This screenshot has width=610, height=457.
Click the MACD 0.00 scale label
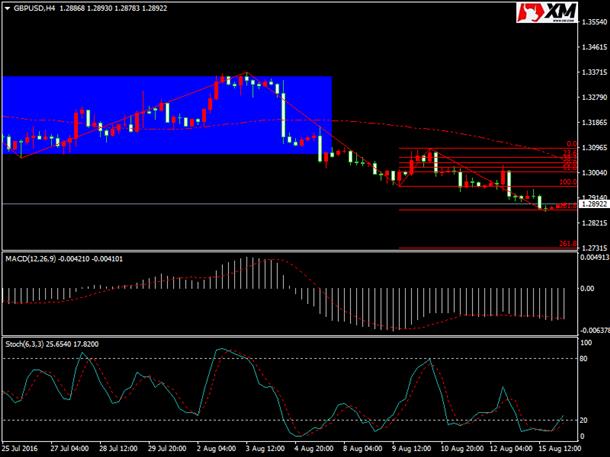587,289
